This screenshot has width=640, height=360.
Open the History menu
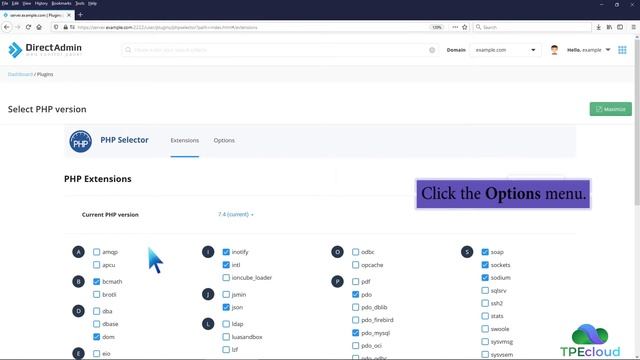tap(41, 3)
